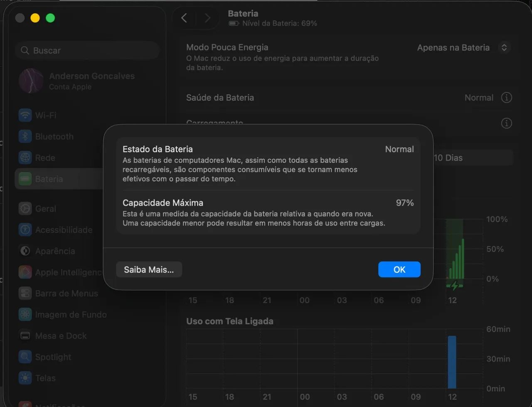Select the Spotlight icon in sidebar
532x407 pixels.
[25, 357]
